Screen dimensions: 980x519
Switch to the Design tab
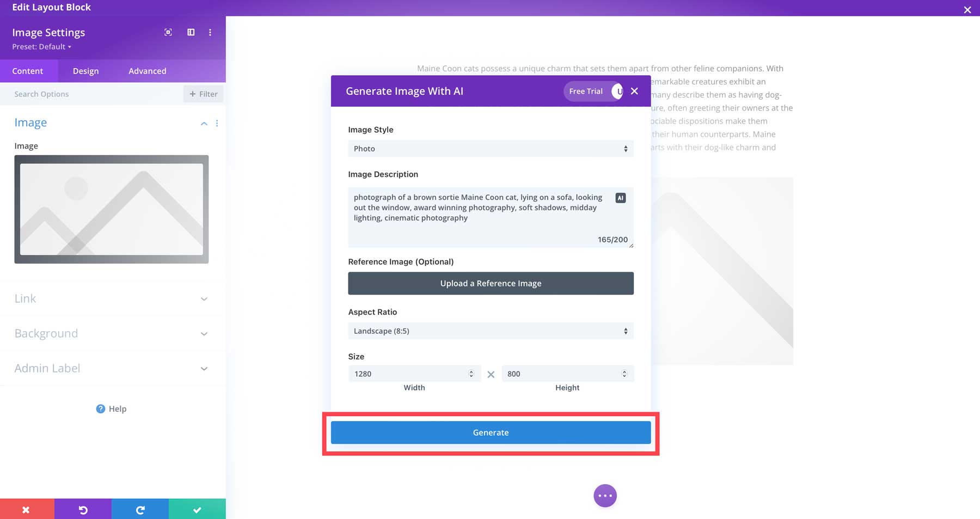[85, 71]
